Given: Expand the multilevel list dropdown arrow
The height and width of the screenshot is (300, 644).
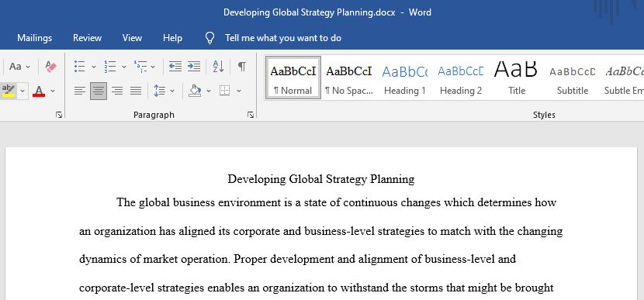Looking at the screenshot, I should tap(153, 67).
